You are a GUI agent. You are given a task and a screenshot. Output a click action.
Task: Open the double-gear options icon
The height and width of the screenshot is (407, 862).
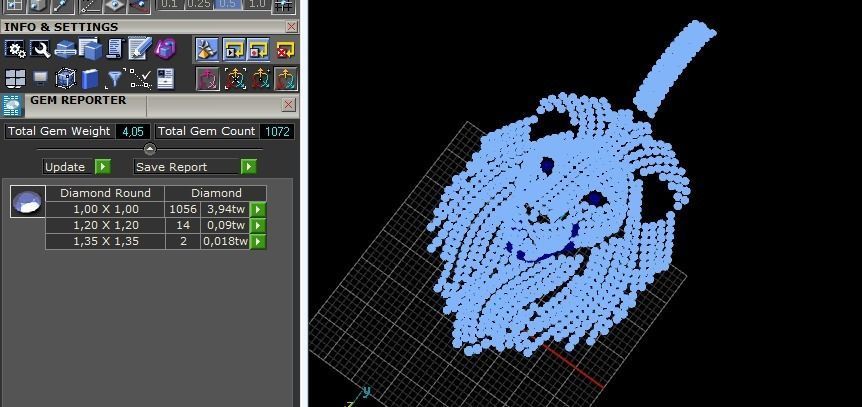coord(15,49)
